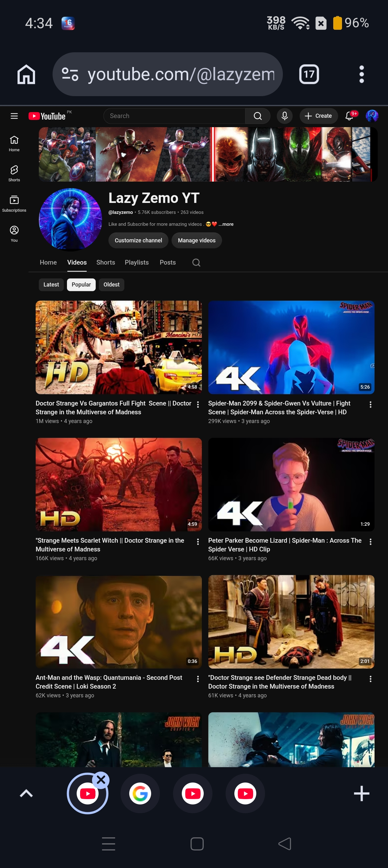Open the account avatar menu
Screen dimensions: 388x868
click(x=372, y=116)
